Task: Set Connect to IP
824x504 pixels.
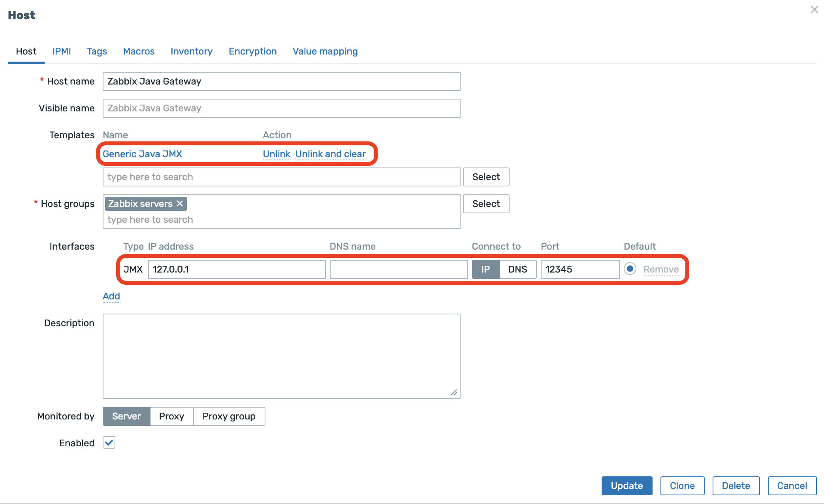Action: (485, 269)
